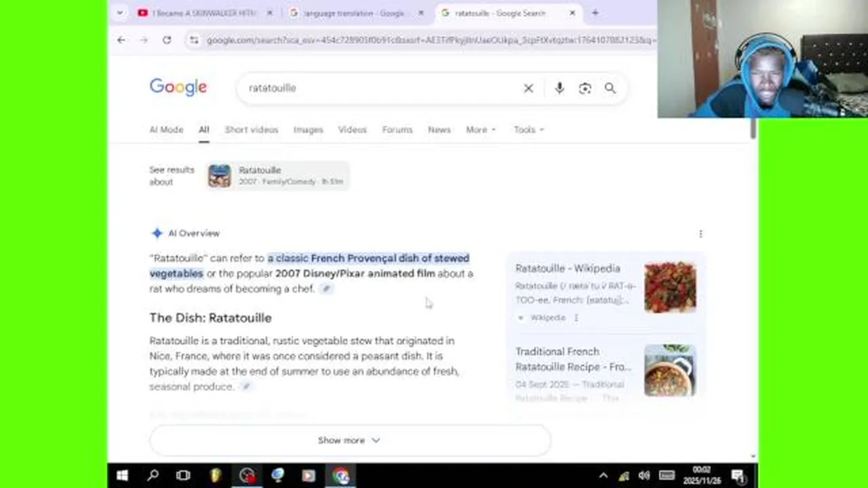Select the All results tab
Image resolution: width=868 pixels, height=488 pixels.
point(203,129)
